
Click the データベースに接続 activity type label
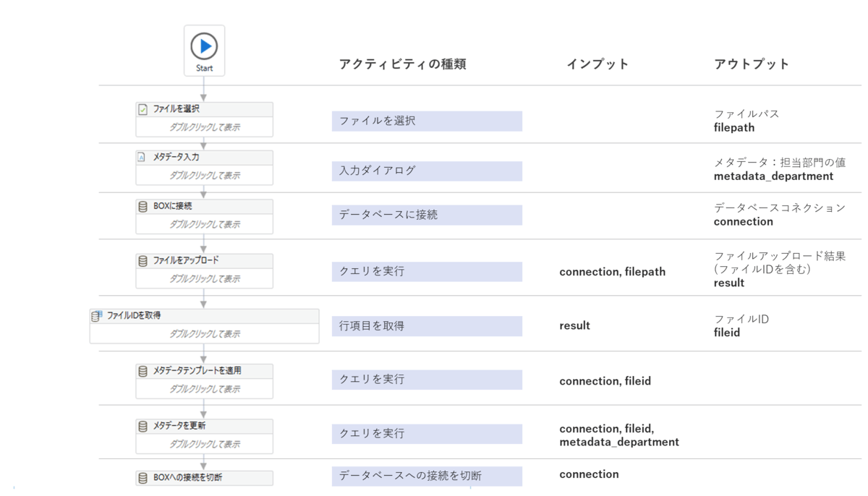pos(388,215)
